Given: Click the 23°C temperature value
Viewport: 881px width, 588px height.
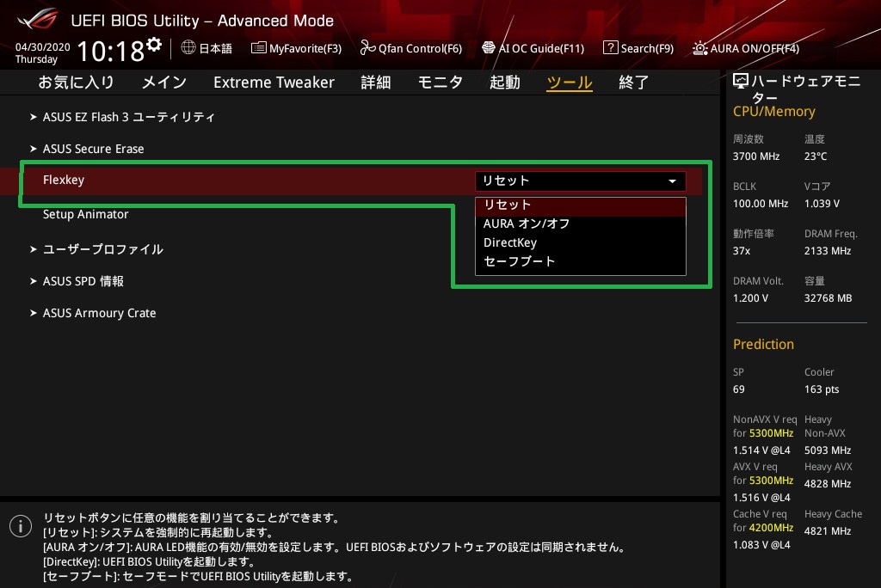Looking at the screenshot, I should 816,156.
